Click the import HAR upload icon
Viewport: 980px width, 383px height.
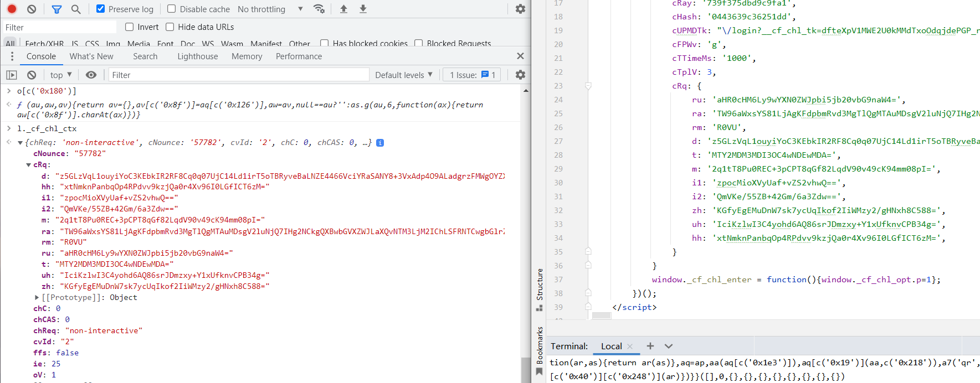(343, 9)
